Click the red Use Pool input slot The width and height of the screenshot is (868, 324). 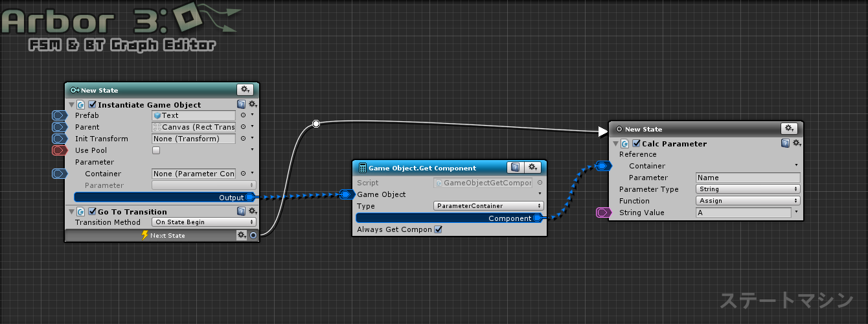(60, 150)
